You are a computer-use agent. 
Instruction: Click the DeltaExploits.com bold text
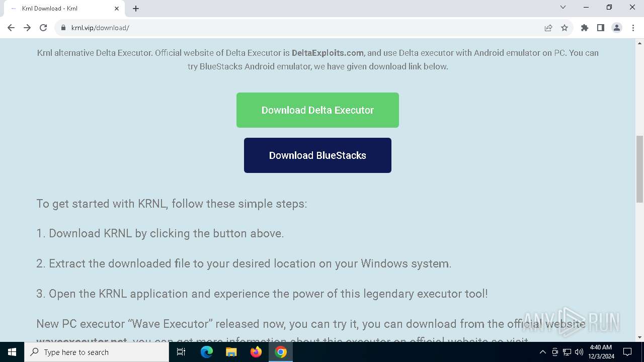(328, 53)
